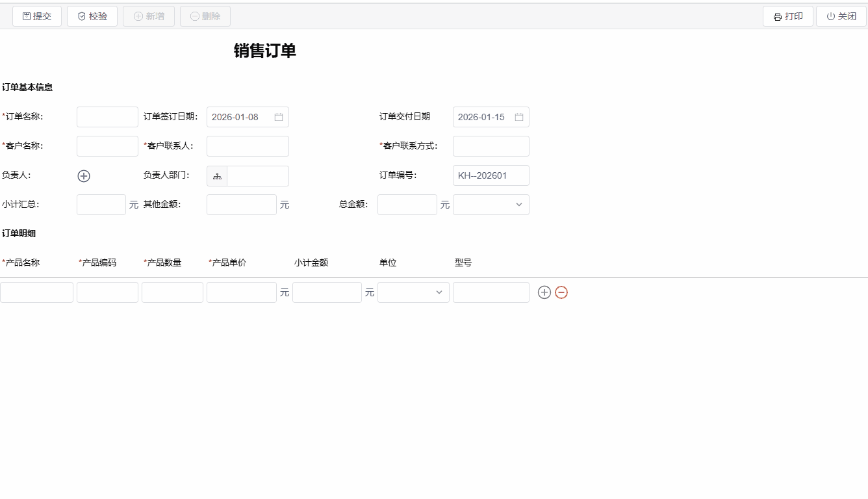Focus the 订单名称 input field
The height and width of the screenshot is (499, 868).
point(107,117)
